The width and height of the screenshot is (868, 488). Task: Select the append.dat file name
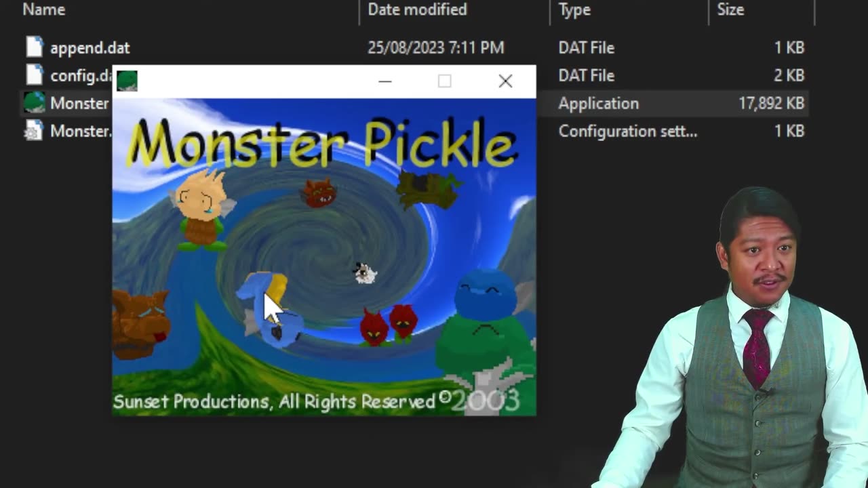90,48
